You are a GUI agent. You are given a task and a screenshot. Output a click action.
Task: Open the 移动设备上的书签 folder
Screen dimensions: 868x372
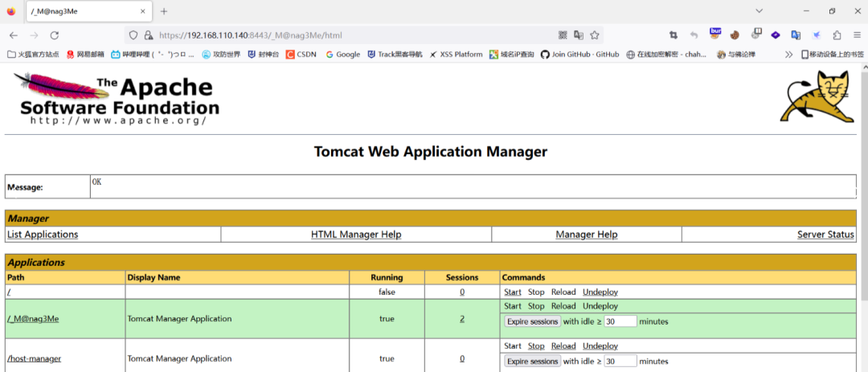(x=833, y=55)
